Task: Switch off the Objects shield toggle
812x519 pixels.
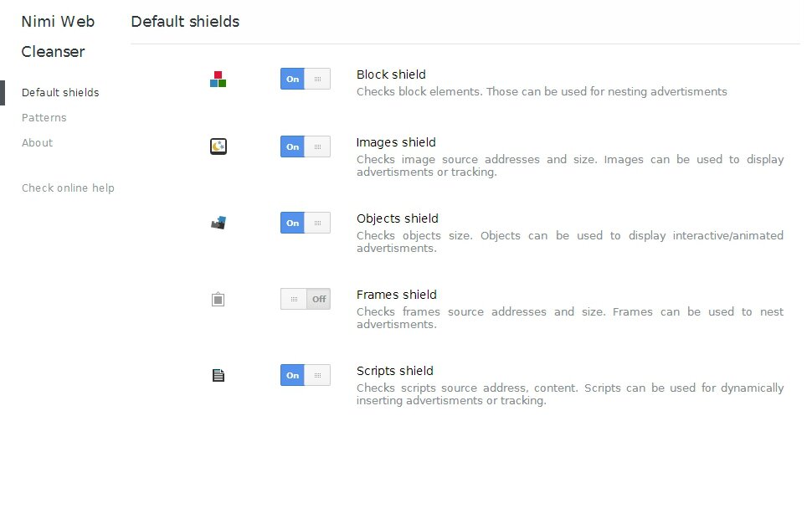Action: coord(306,223)
